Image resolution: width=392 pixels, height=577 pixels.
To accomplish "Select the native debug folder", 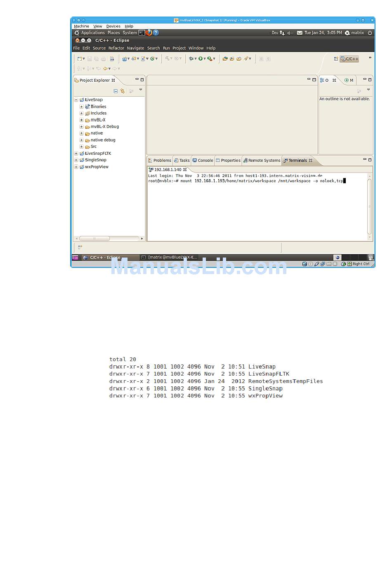I will pos(103,140).
